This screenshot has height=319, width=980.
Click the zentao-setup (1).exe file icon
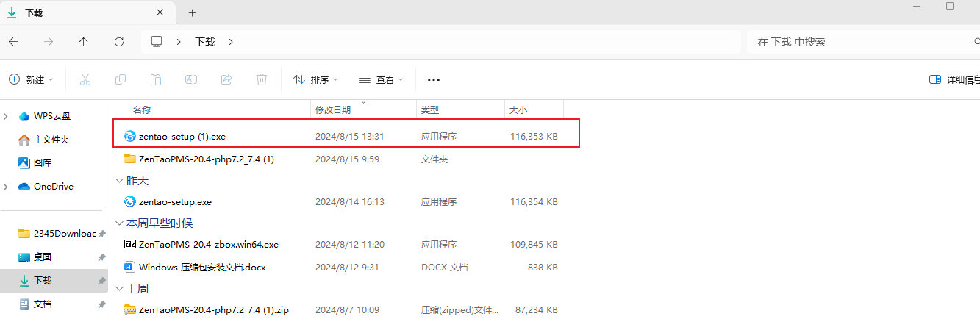tap(130, 137)
